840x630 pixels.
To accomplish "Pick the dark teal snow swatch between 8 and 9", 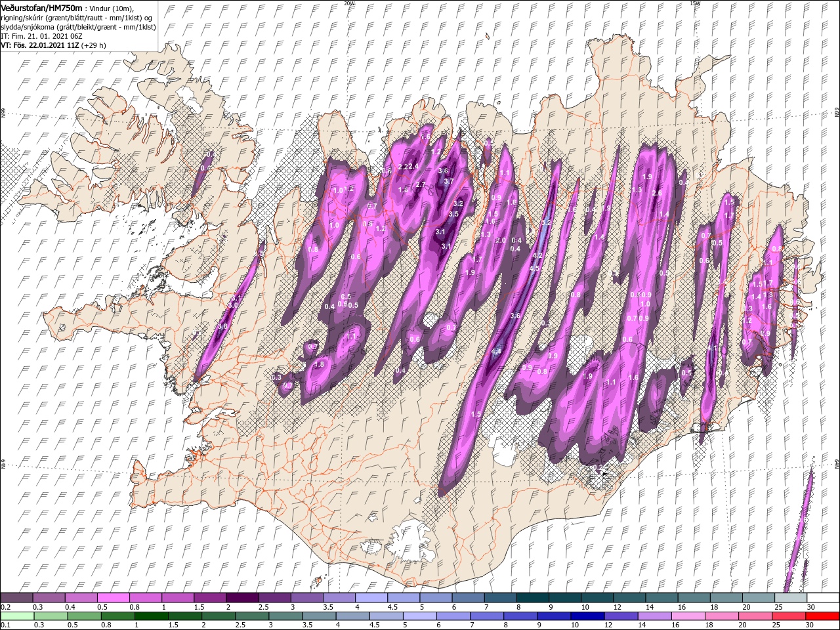I will click(x=532, y=598).
